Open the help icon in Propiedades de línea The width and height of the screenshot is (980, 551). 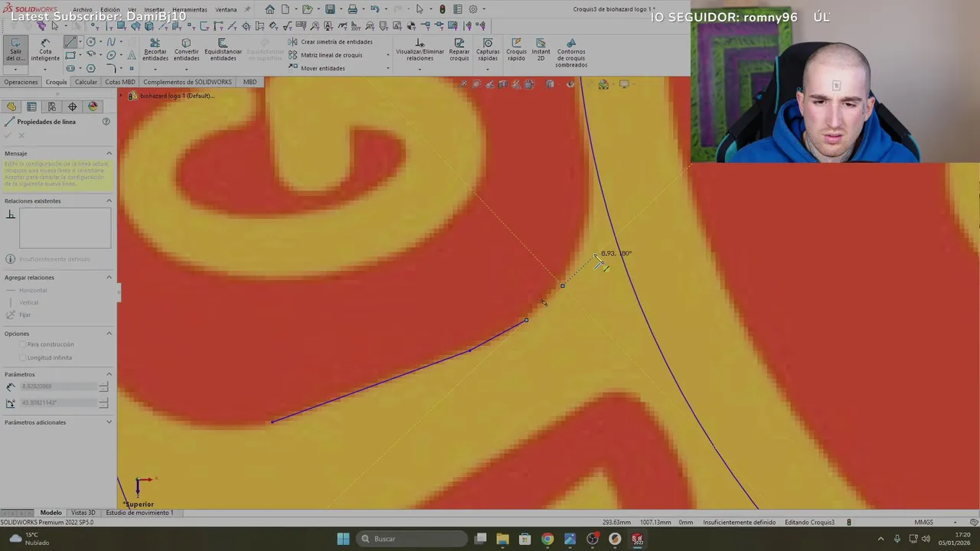(106, 122)
